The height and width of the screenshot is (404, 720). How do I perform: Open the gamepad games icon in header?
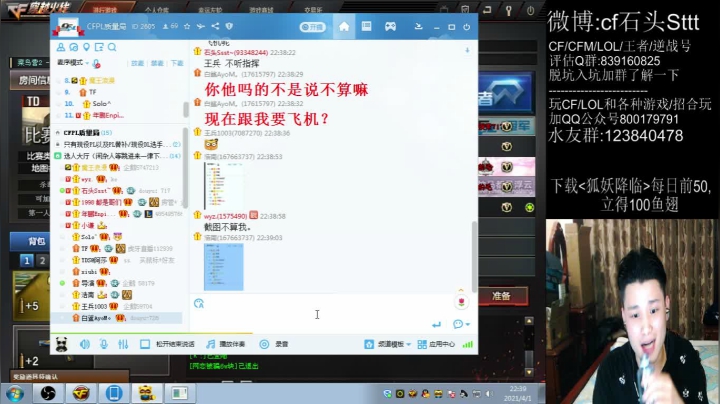click(390, 27)
